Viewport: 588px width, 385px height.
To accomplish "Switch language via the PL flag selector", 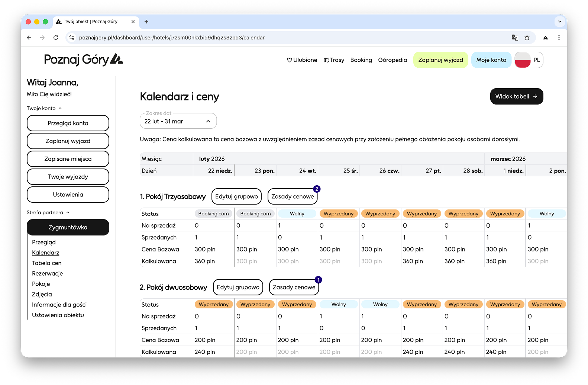I will click(x=529, y=60).
